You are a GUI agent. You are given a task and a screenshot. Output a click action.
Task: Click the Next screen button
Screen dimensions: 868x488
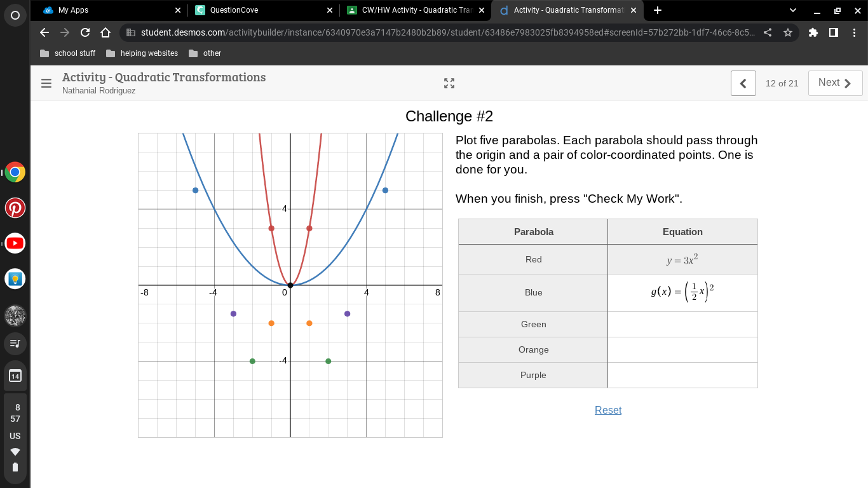pyautogui.click(x=835, y=83)
